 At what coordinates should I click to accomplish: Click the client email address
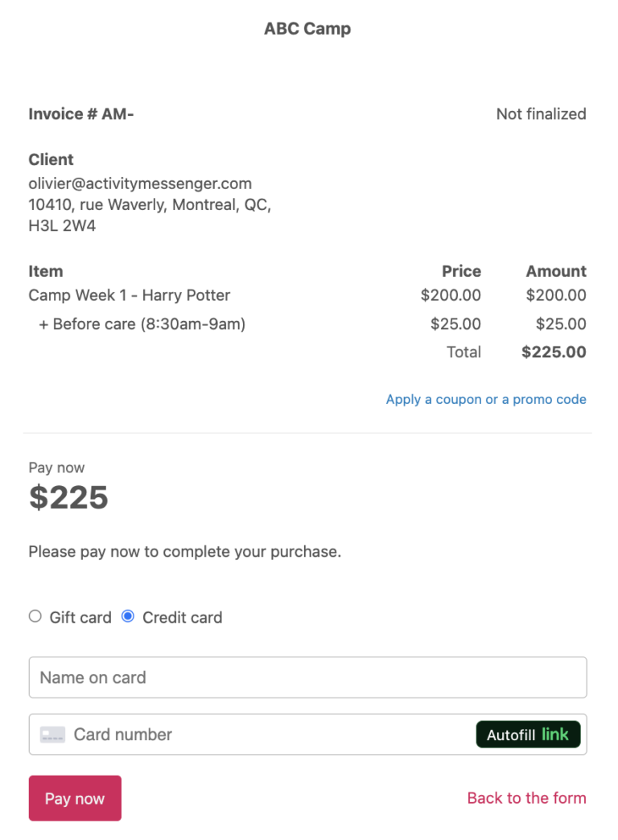point(139,183)
